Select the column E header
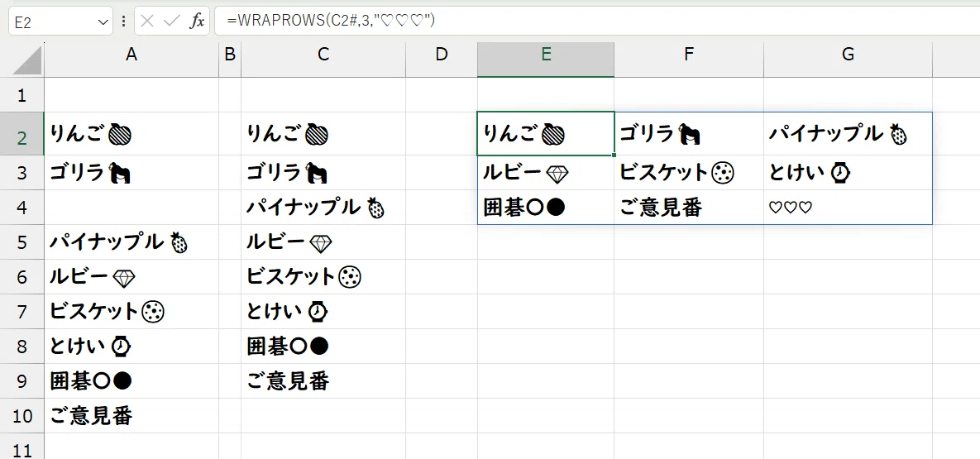Image resolution: width=980 pixels, height=459 pixels. click(x=546, y=55)
